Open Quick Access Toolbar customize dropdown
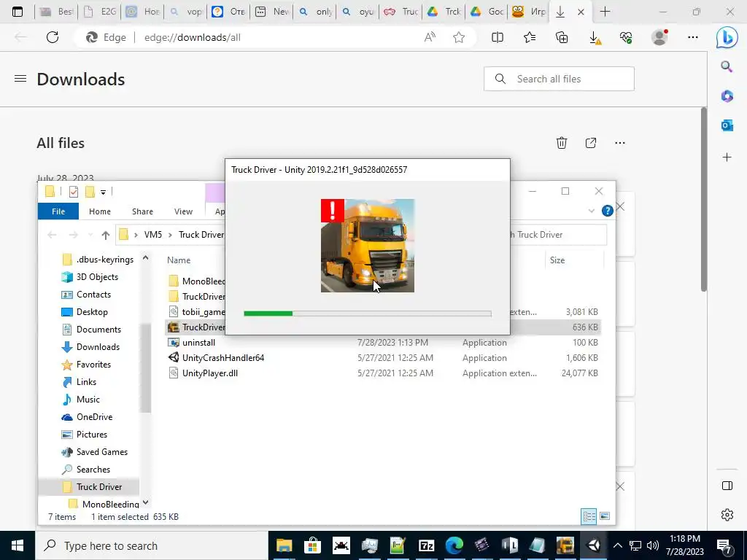747x560 pixels. pyautogui.click(x=103, y=192)
